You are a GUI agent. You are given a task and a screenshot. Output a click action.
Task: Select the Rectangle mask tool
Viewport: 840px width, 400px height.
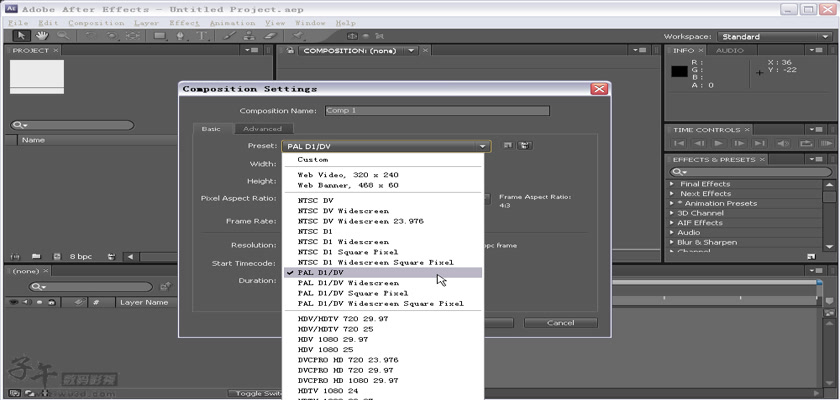click(159, 36)
